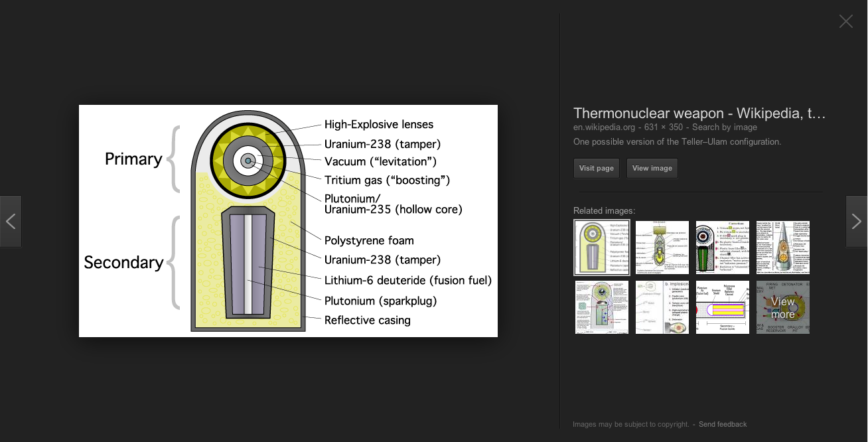Open the French annotated bomb diagram thumbnail

point(662,247)
